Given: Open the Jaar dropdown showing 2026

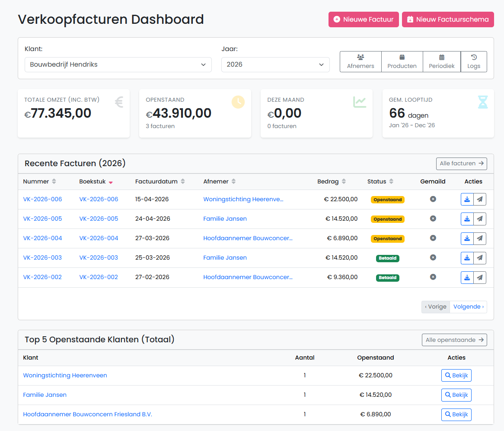Looking at the screenshot, I should [275, 65].
